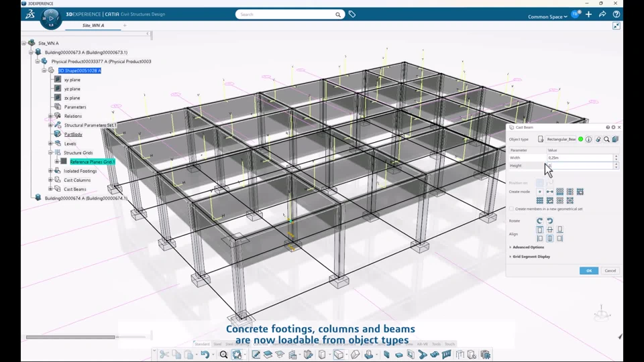The height and width of the screenshot is (362, 644).
Task: Click the gear-machine icon ending the bottom toolbar
Action: [x=486, y=354]
